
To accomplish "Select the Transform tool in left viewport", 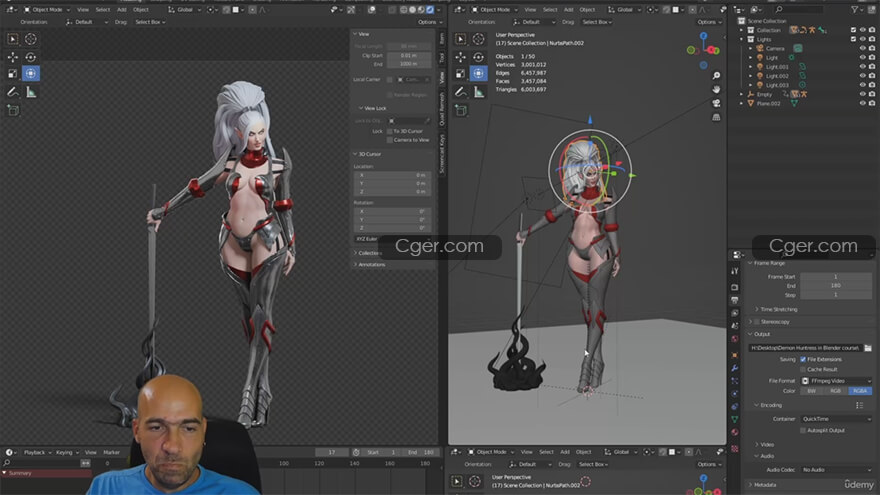I will [x=30, y=74].
